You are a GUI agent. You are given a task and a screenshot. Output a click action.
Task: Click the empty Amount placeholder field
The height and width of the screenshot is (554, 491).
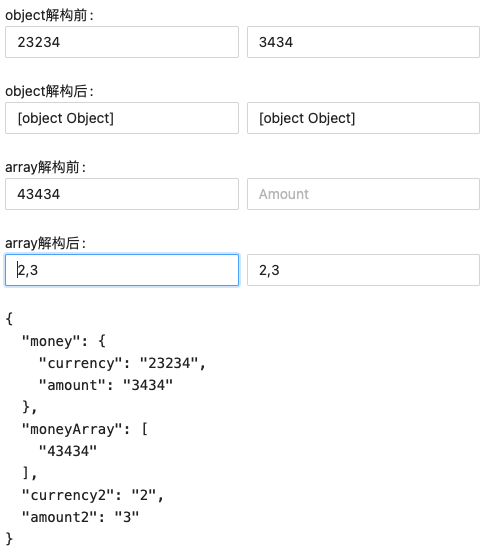[x=363, y=194]
